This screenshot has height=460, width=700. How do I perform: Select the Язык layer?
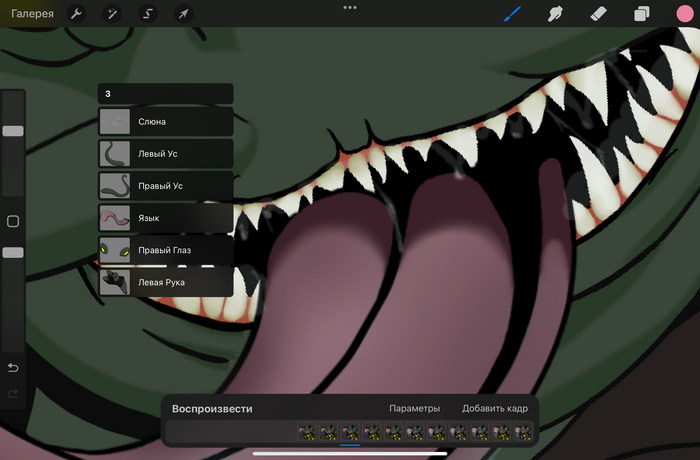click(x=166, y=218)
